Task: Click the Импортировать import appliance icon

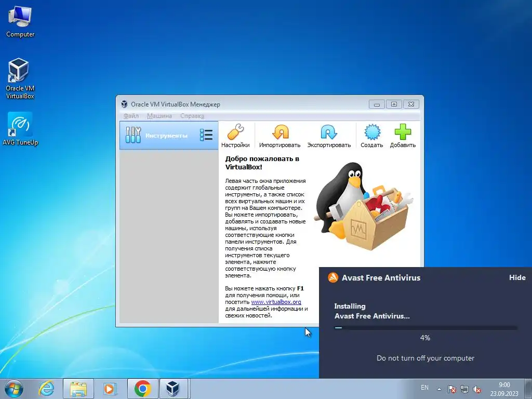Action: point(280,136)
